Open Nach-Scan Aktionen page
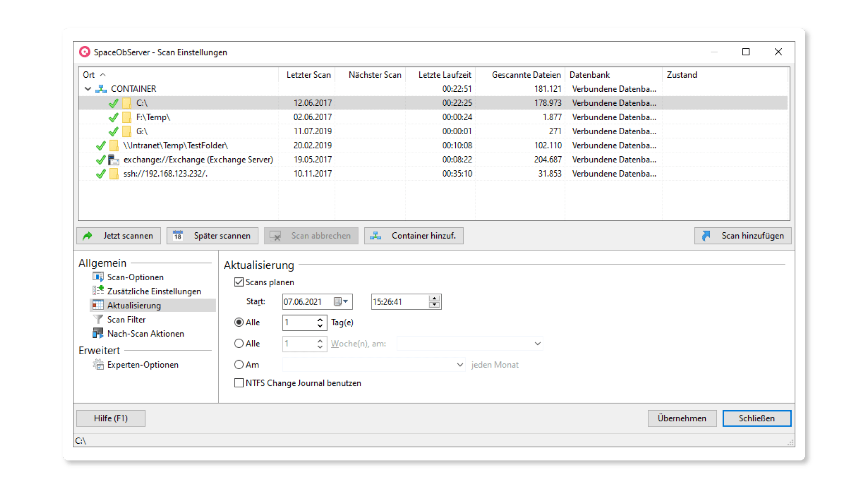This screenshot has height=488, width=868. (x=146, y=333)
